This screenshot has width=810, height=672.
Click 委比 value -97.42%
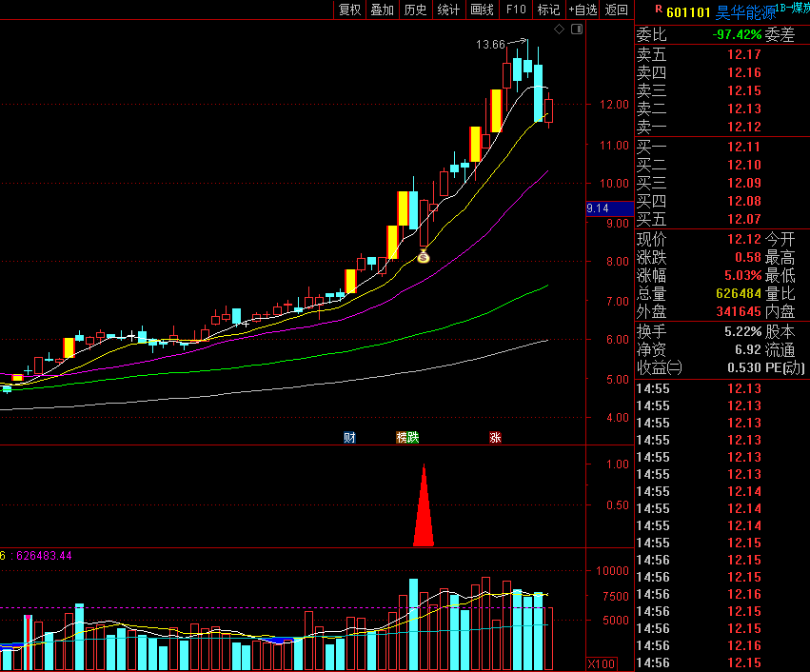point(737,34)
